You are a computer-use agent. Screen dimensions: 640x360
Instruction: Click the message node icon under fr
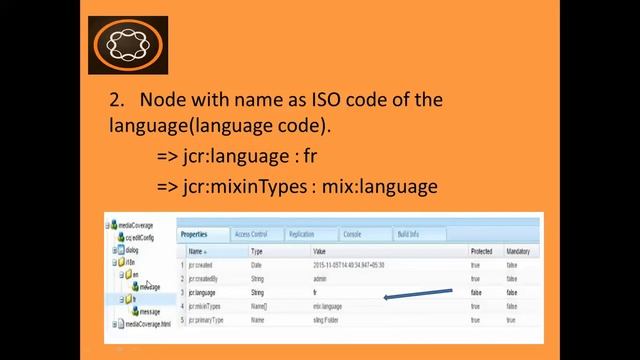[x=135, y=311]
